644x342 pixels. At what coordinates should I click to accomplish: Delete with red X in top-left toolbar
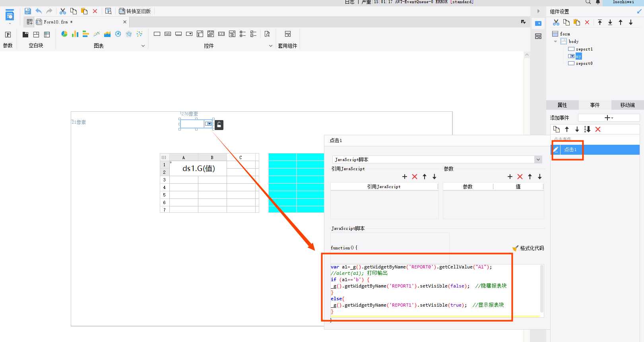point(95,11)
